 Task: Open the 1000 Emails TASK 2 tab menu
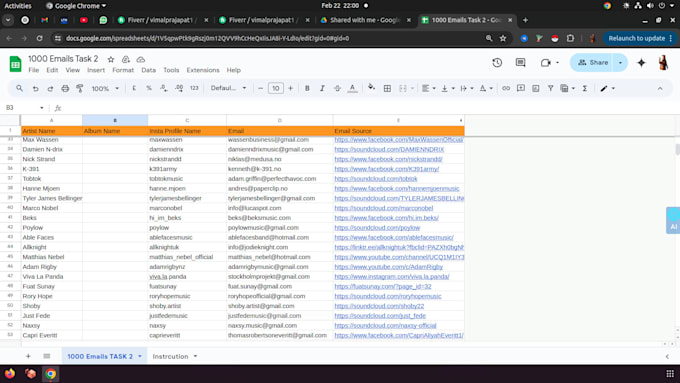[140, 356]
